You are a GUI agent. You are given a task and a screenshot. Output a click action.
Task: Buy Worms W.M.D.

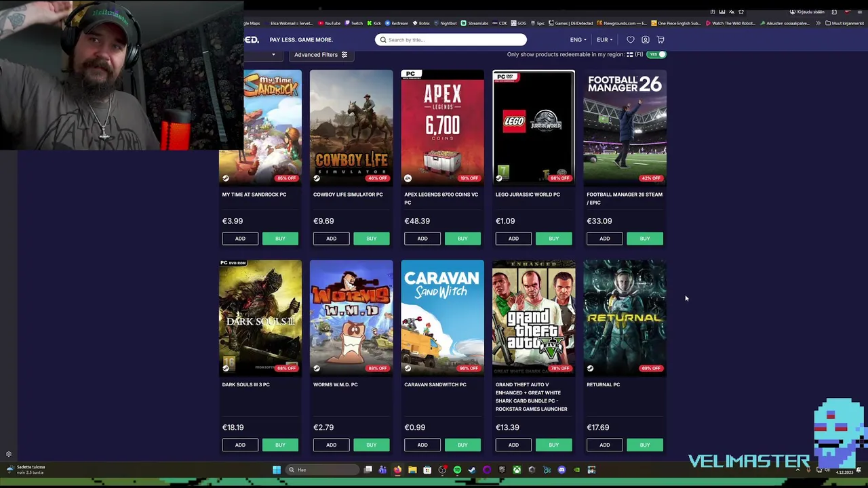(371, 445)
